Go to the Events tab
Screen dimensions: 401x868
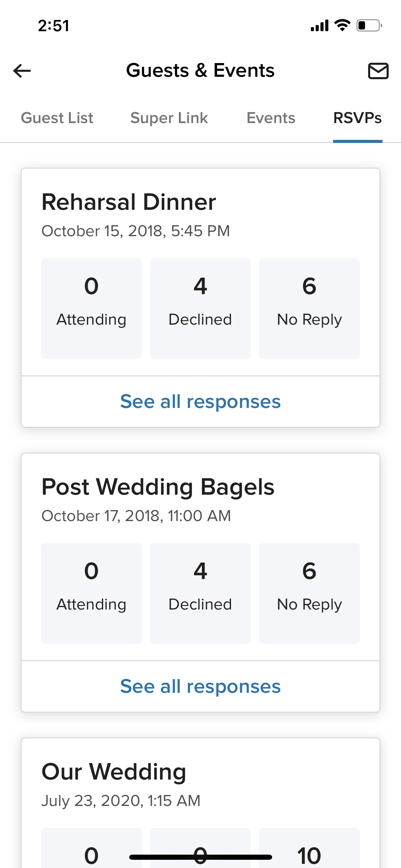(271, 118)
